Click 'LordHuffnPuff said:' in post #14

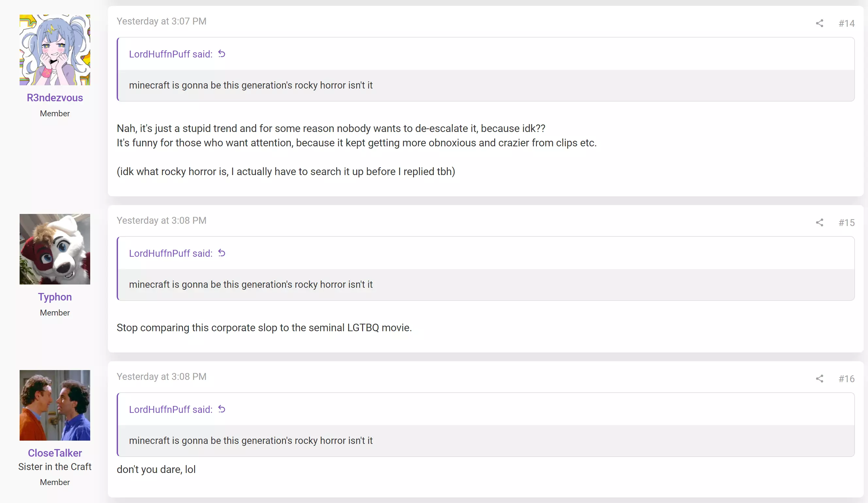(x=171, y=54)
